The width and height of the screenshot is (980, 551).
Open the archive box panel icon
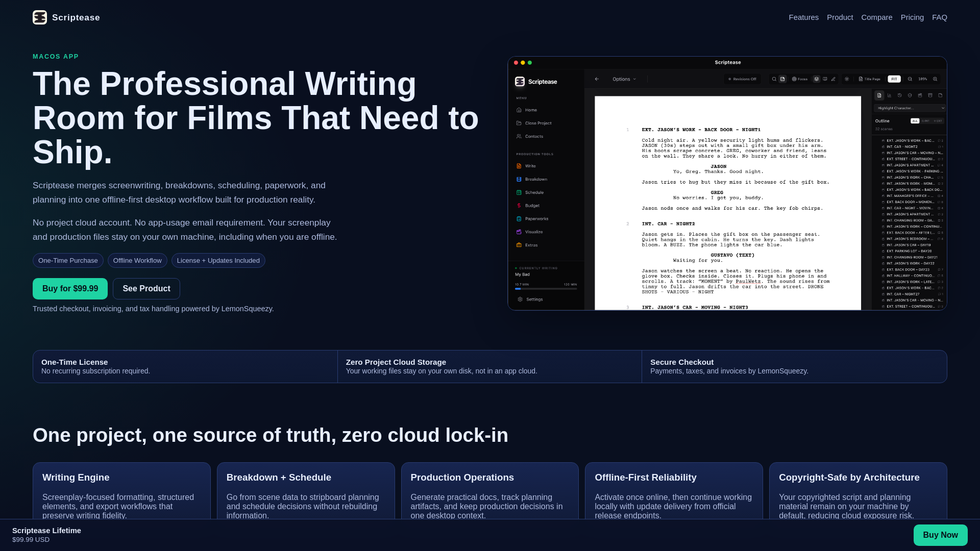tap(930, 95)
